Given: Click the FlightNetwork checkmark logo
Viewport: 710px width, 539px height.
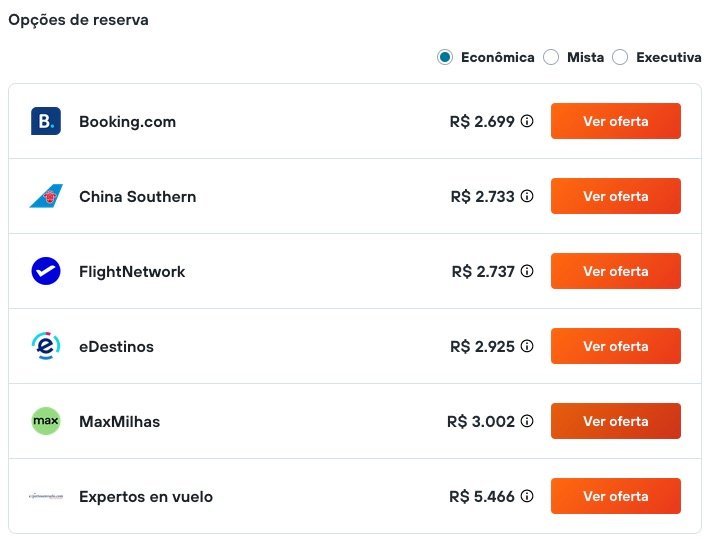Looking at the screenshot, I should tap(46, 271).
